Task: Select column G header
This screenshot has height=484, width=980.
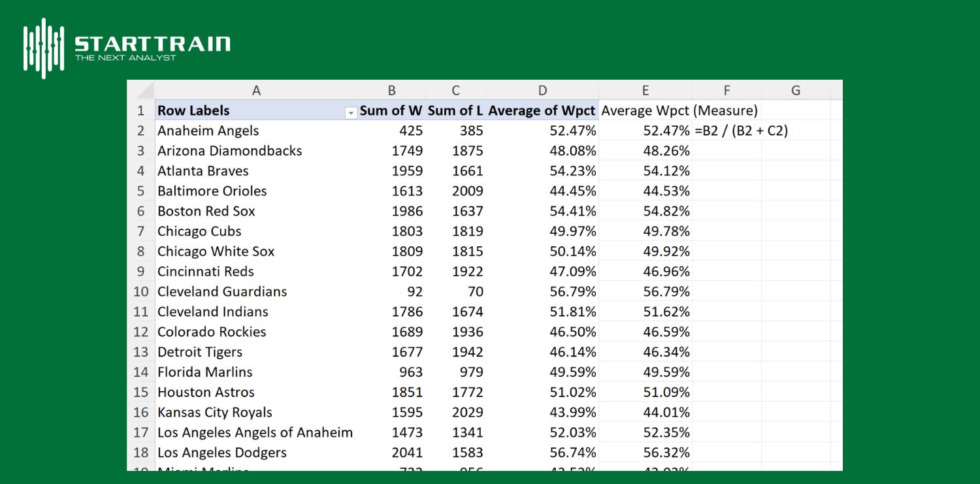Action: (796, 91)
